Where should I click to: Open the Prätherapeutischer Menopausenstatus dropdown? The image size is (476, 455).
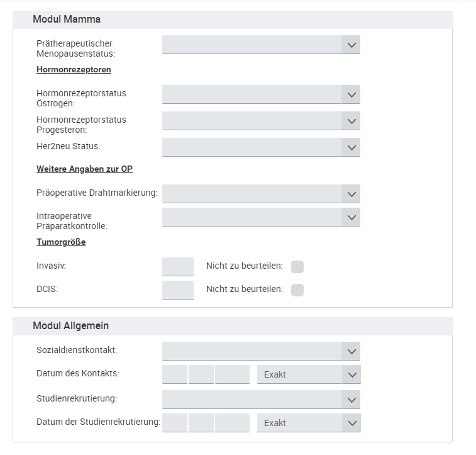(x=351, y=45)
